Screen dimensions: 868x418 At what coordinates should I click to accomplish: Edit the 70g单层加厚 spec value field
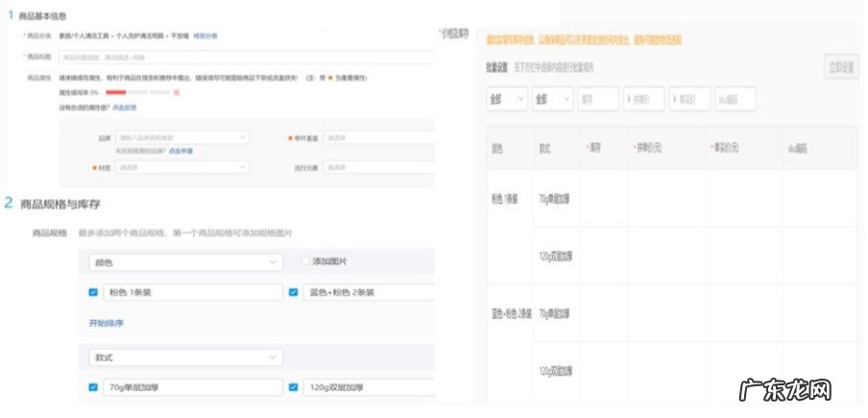[x=193, y=387]
